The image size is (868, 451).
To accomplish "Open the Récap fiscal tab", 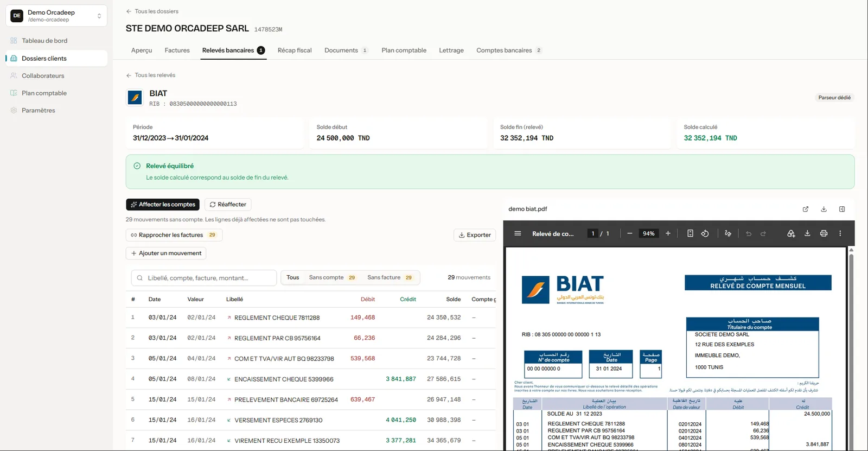I will click(x=295, y=50).
